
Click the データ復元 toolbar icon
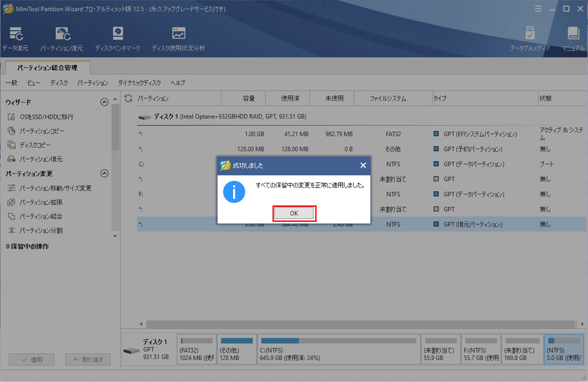click(15, 39)
